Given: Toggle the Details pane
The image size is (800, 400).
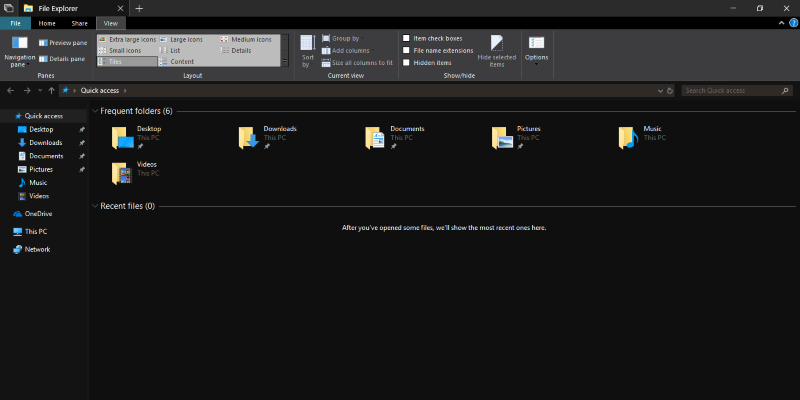Looking at the screenshot, I should 61,59.
